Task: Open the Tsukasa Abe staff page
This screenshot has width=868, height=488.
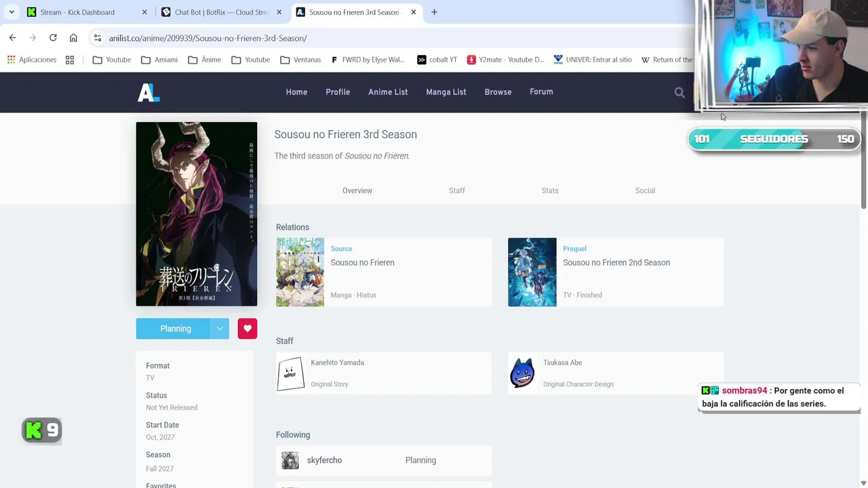Action: tap(562, 363)
